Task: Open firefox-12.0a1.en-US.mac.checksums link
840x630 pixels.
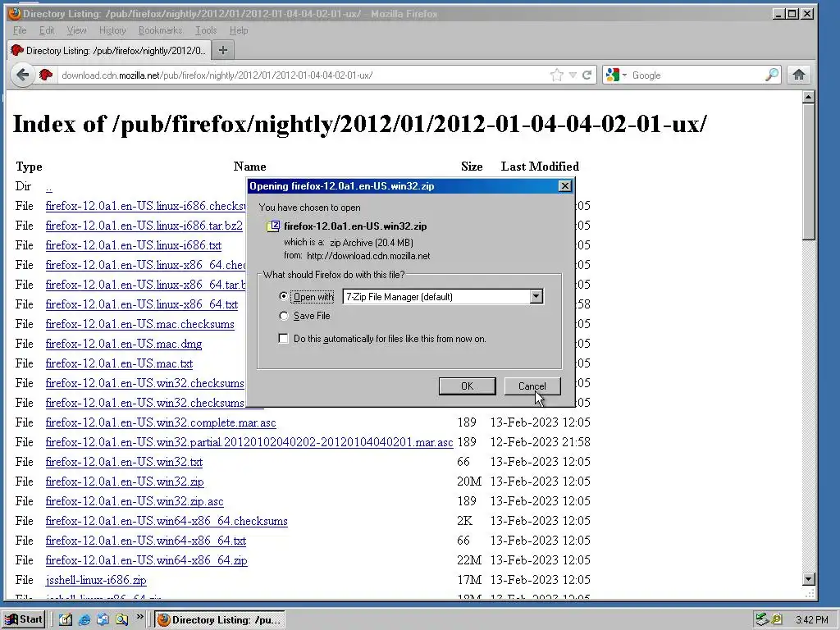Action: click(139, 324)
